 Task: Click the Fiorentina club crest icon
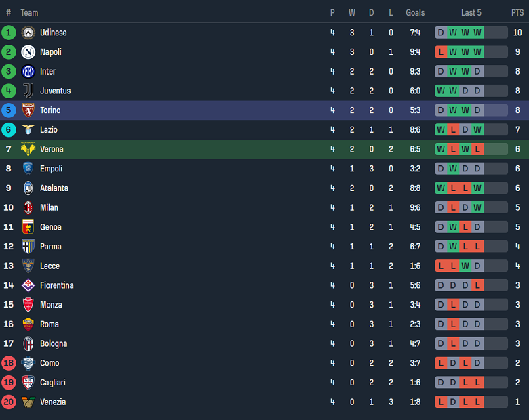coord(28,285)
